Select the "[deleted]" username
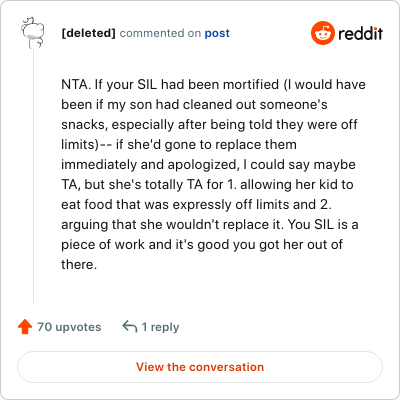This screenshot has width=400, height=400. click(89, 33)
